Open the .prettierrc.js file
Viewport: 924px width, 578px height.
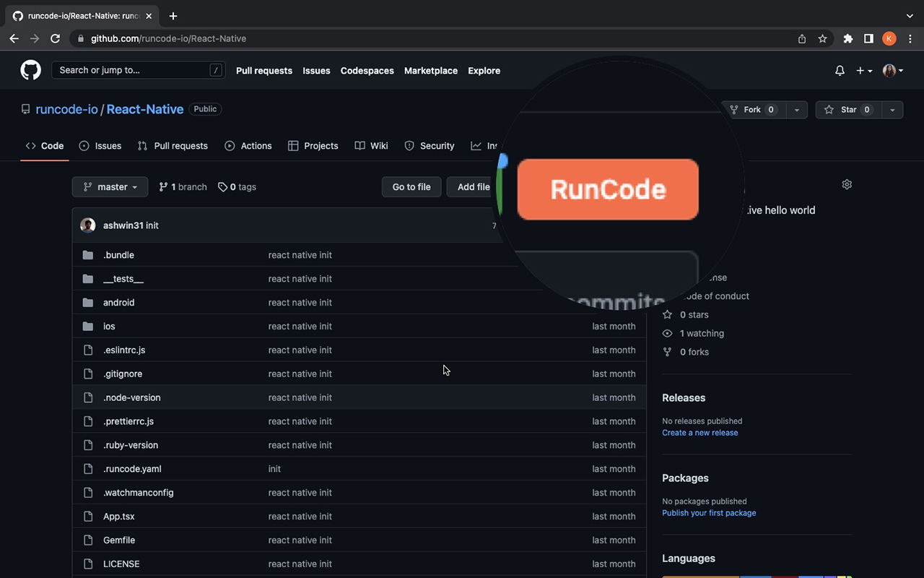point(128,422)
